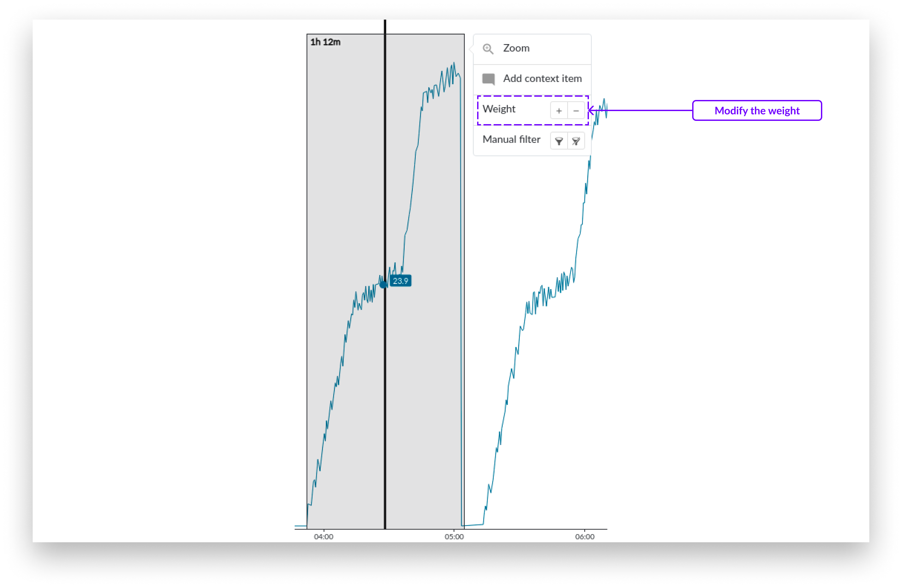
Task: Apply manual filter with funnel icon
Action: [x=559, y=141]
